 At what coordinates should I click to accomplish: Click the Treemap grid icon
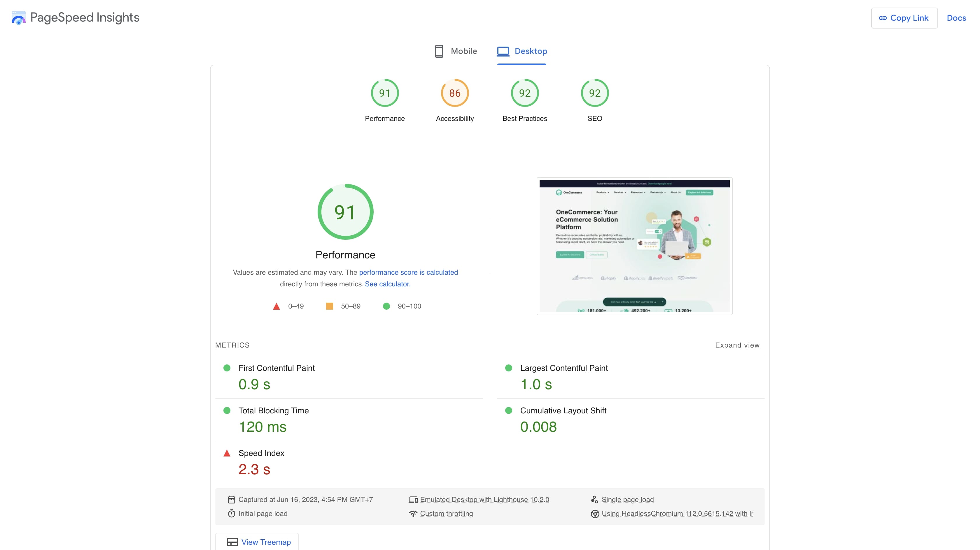232,542
